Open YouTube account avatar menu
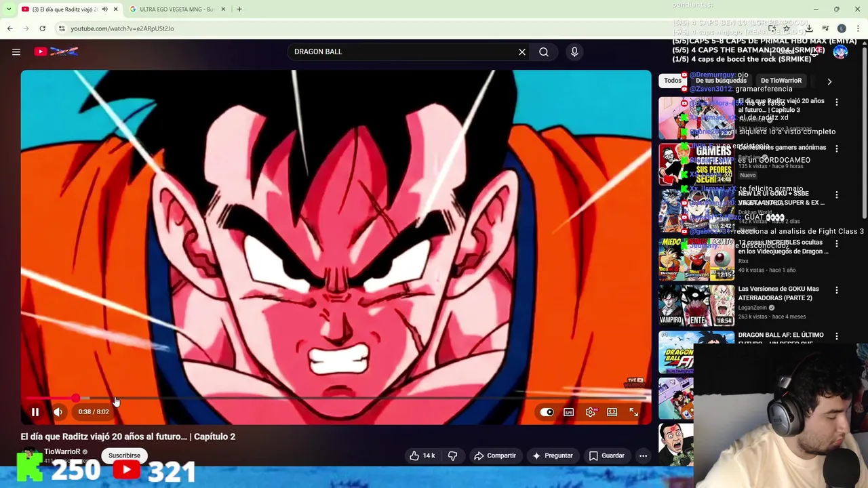The height and width of the screenshot is (488, 868). [x=840, y=52]
